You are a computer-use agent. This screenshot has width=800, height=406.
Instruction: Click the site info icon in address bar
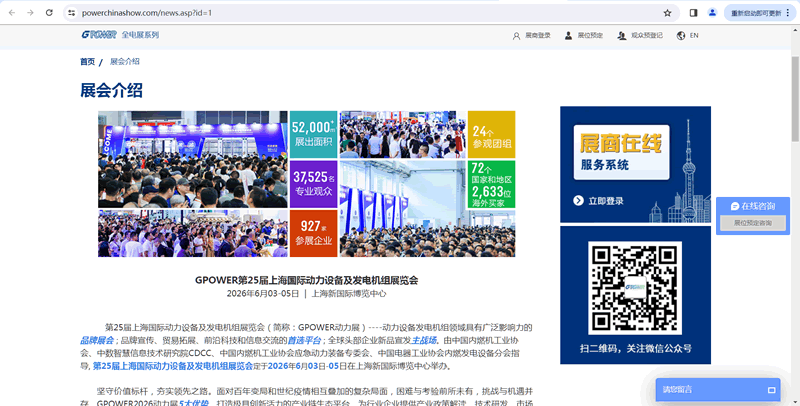(72, 13)
